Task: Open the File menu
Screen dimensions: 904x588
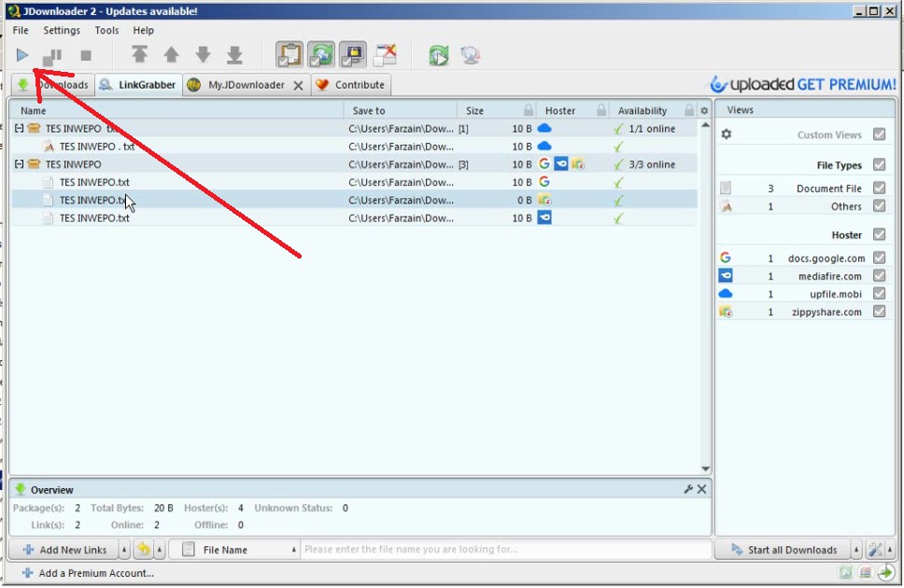Action: [x=21, y=30]
